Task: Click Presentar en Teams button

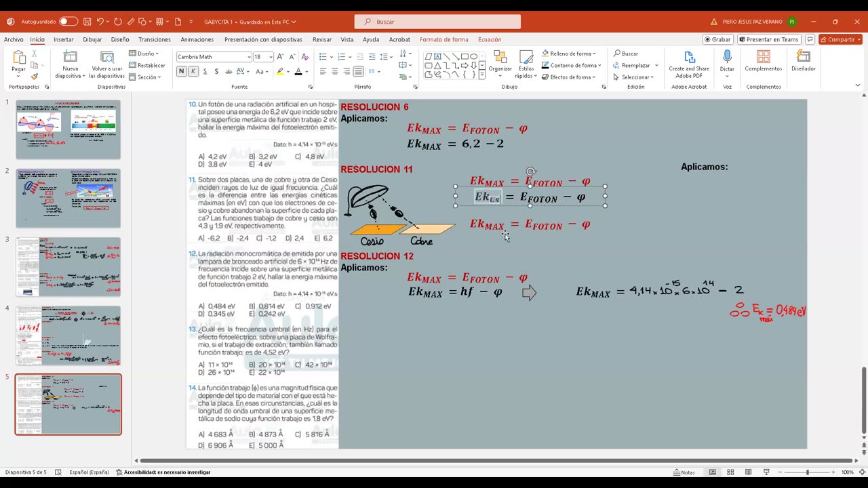Action: pos(769,39)
